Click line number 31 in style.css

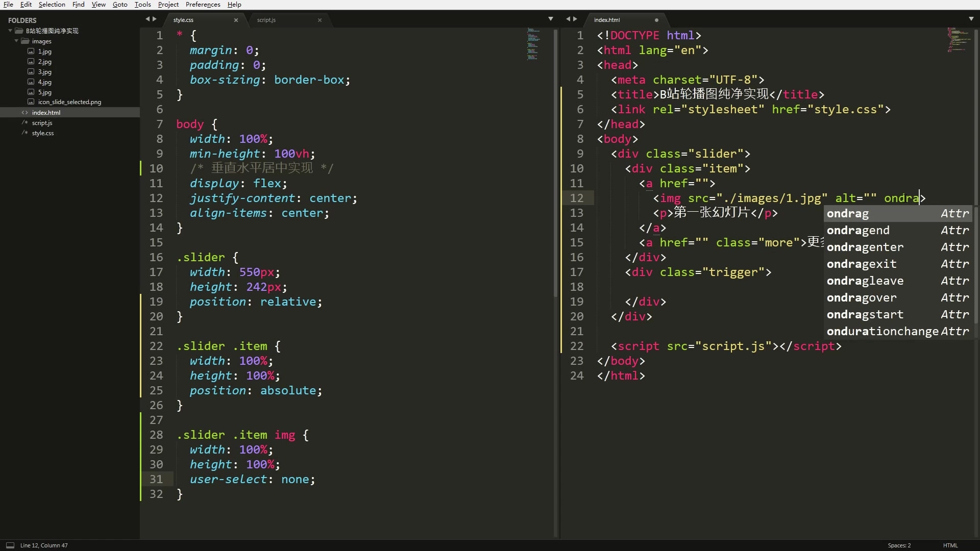[156, 479]
